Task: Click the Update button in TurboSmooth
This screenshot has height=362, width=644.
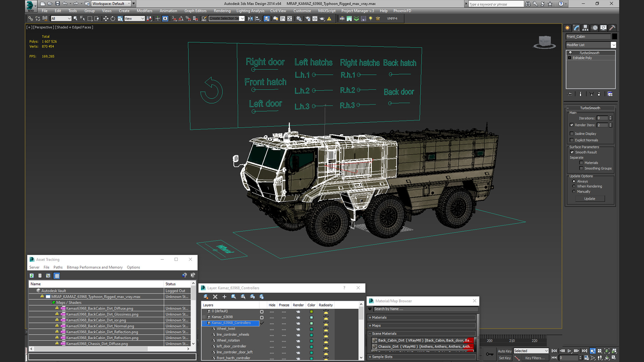Action: pyautogui.click(x=590, y=199)
